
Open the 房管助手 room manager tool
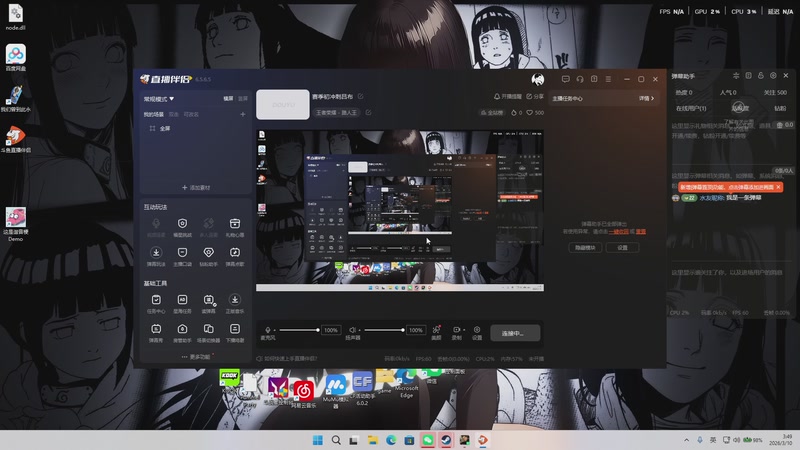(182, 333)
